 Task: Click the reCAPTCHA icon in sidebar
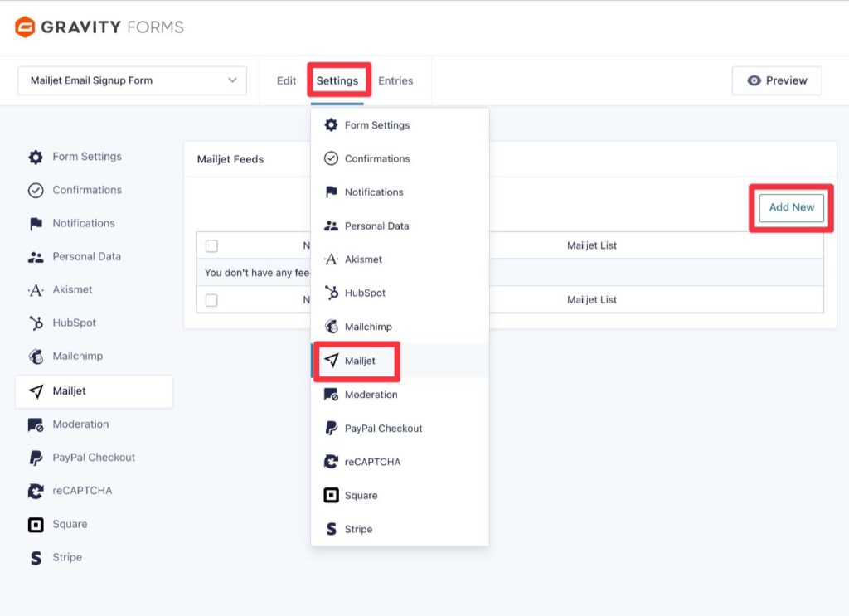[x=36, y=491]
